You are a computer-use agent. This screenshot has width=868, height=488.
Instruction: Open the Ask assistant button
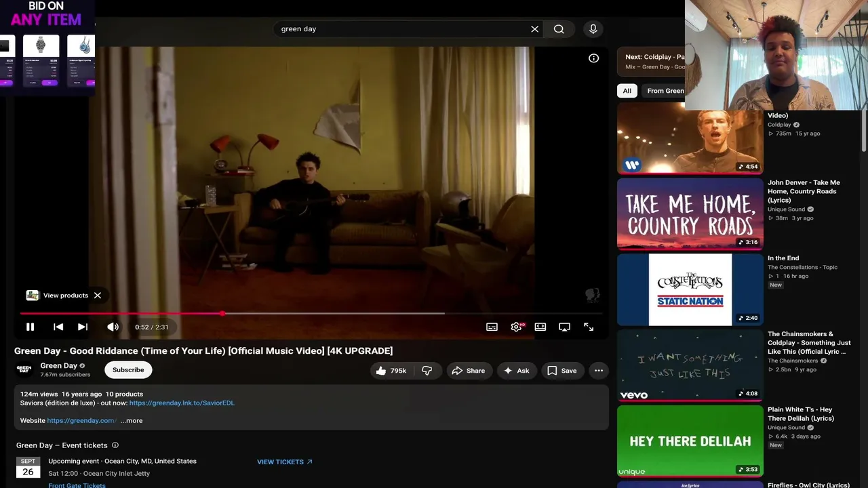coord(517,371)
